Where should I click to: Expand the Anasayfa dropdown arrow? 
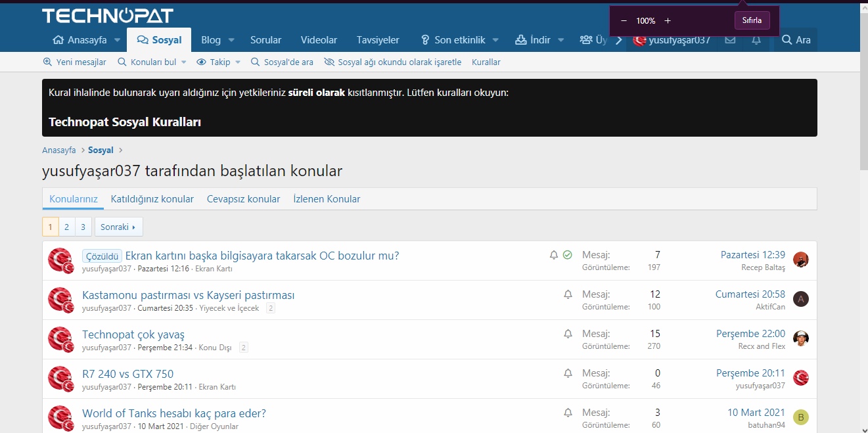tap(117, 40)
